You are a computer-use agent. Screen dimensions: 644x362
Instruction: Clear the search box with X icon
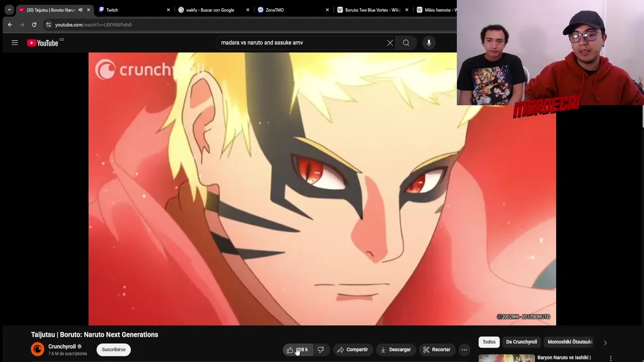click(x=390, y=43)
